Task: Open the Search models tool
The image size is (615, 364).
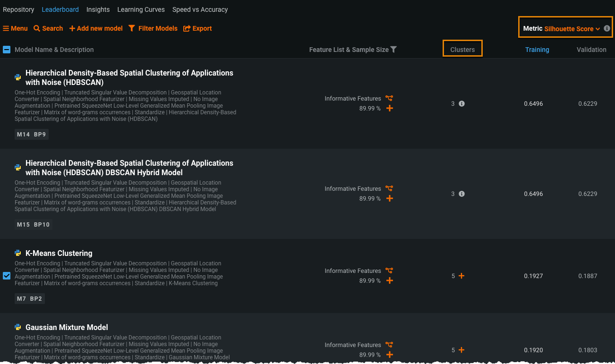Action: pos(48,28)
